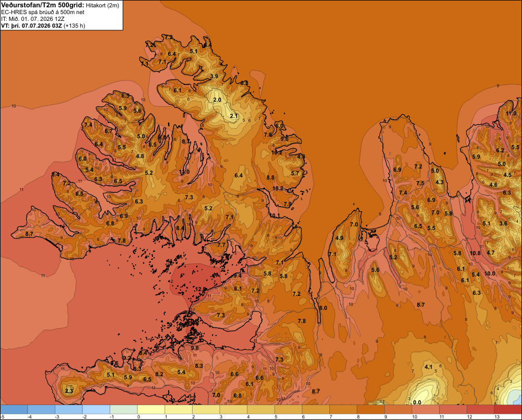
Task: Click the '2.0' temperature value on the map
Action: [x=217, y=100]
